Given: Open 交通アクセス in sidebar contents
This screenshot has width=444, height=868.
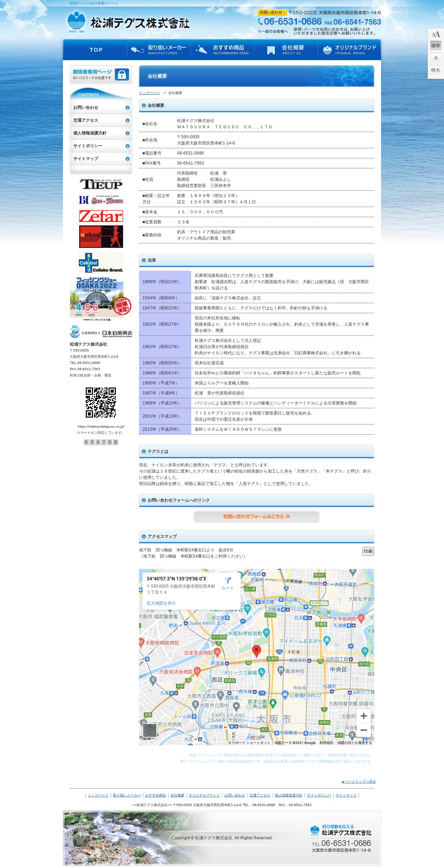Looking at the screenshot, I should pyautogui.click(x=101, y=120).
